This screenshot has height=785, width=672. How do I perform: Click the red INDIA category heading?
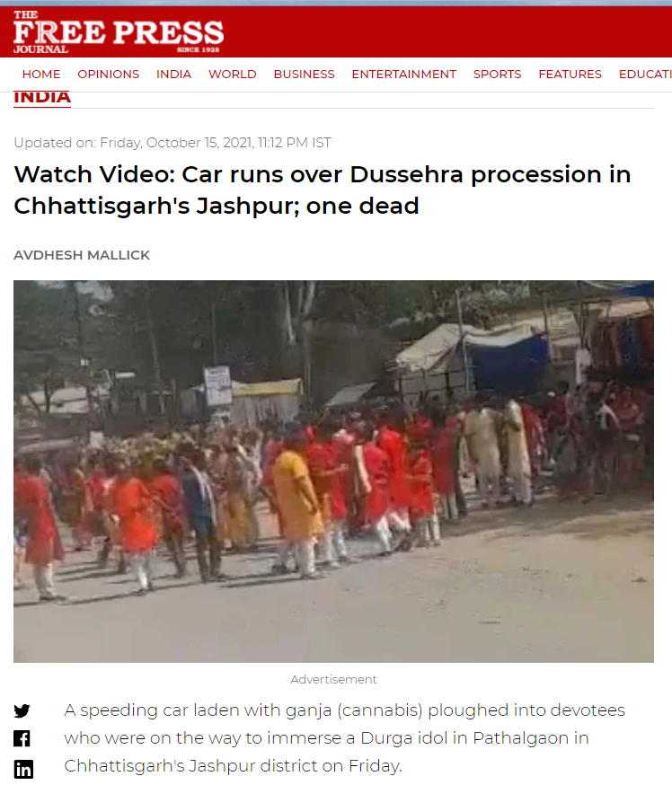[42, 97]
